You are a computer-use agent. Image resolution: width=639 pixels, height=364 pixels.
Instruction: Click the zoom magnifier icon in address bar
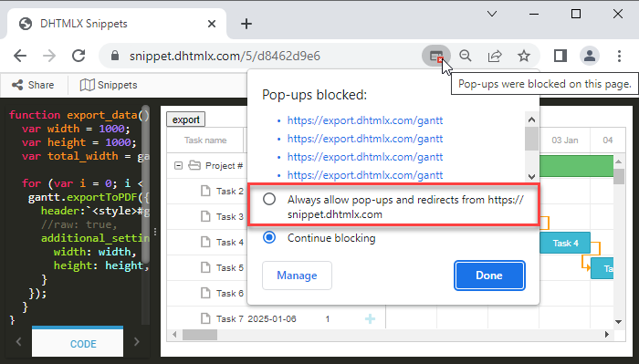point(465,56)
